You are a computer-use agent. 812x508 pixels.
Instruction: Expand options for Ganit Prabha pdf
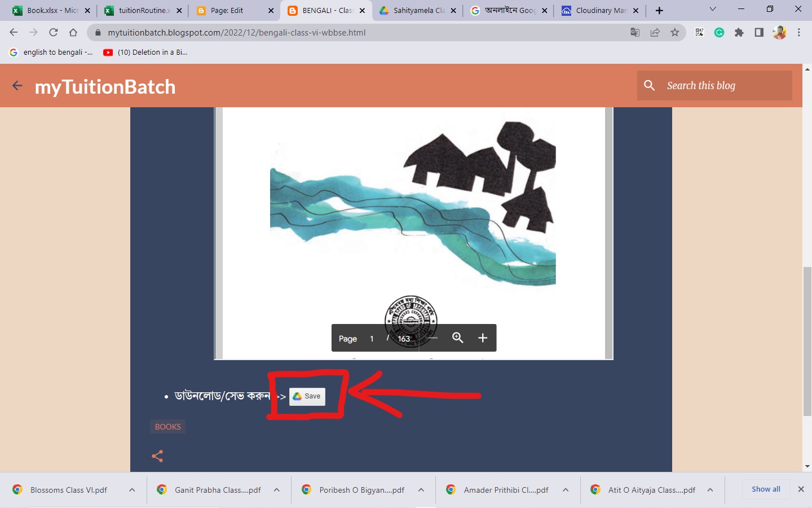pyautogui.click(x=277, y=490)
